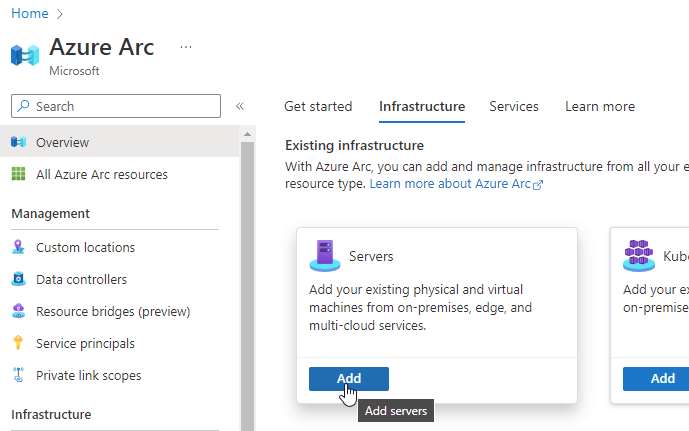Open the ellipsis more options beside Azure Arc

point(186,47)
